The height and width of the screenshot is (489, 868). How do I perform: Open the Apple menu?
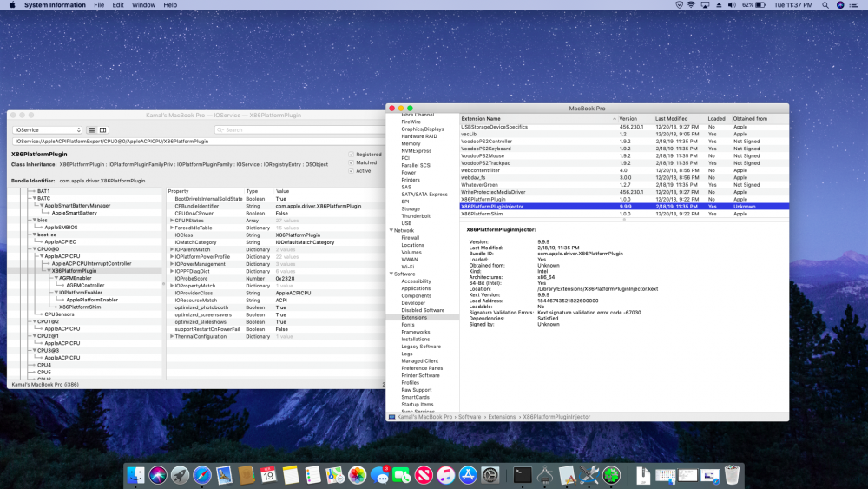pyautogui.click(x=12, y=5)
